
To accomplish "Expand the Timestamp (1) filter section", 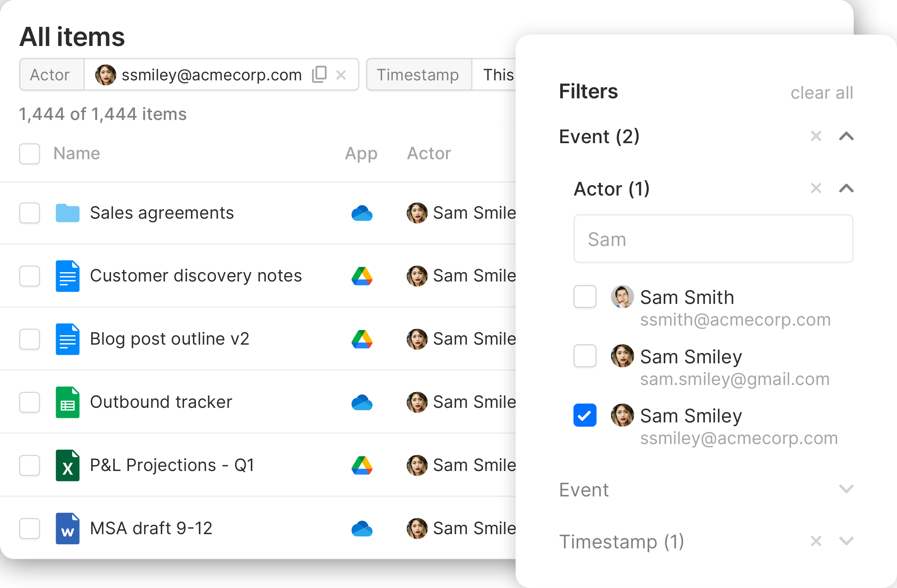I will (847, 542).
